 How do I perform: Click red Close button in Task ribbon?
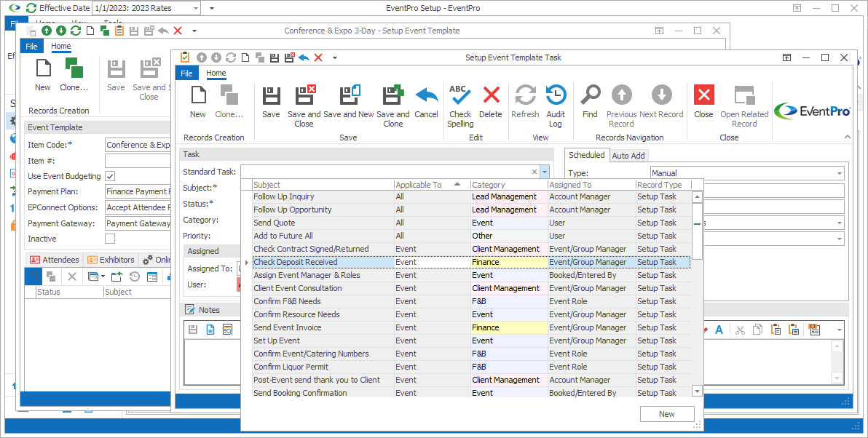(703, 95)
